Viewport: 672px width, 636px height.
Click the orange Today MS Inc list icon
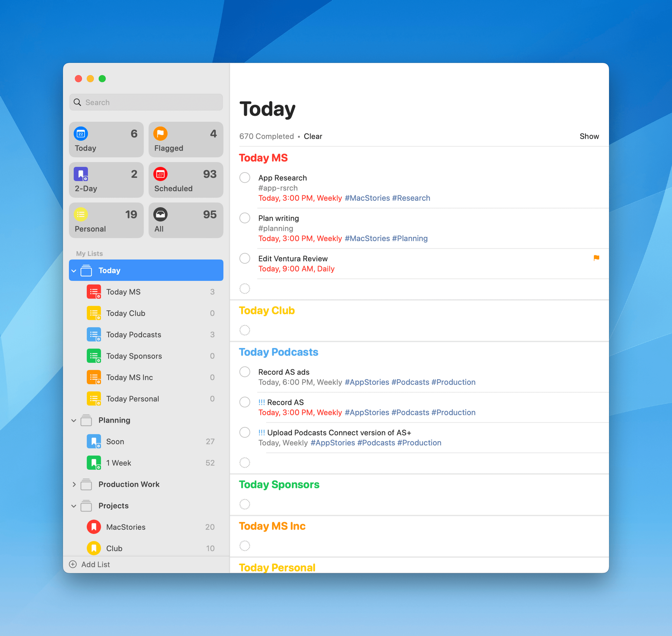tap(94, 377)
